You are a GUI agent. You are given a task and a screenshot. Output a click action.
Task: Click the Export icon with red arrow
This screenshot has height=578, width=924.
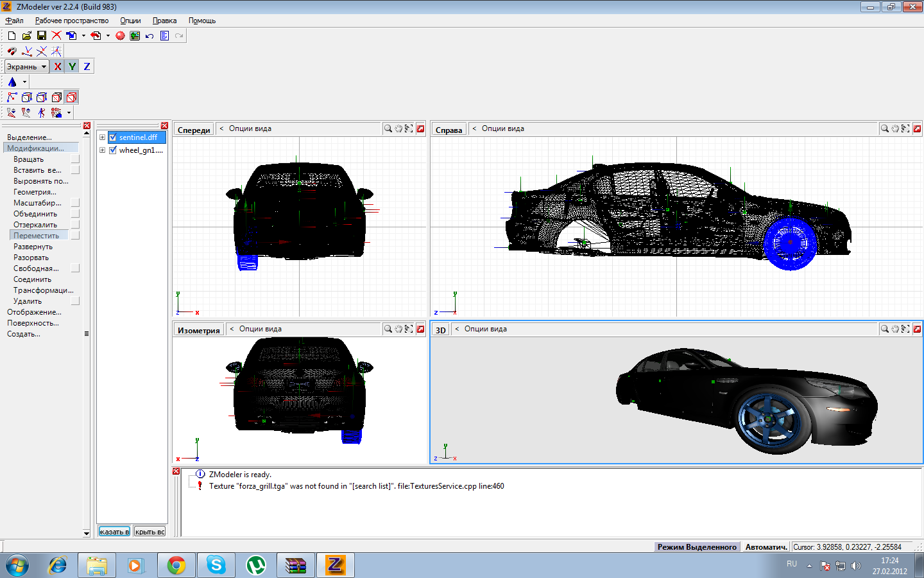96,36
